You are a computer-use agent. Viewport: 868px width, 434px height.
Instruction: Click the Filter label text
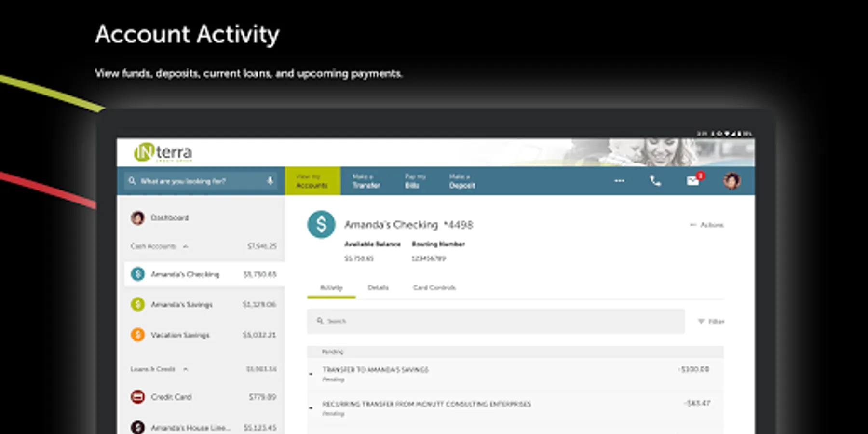tap(716, 322)
